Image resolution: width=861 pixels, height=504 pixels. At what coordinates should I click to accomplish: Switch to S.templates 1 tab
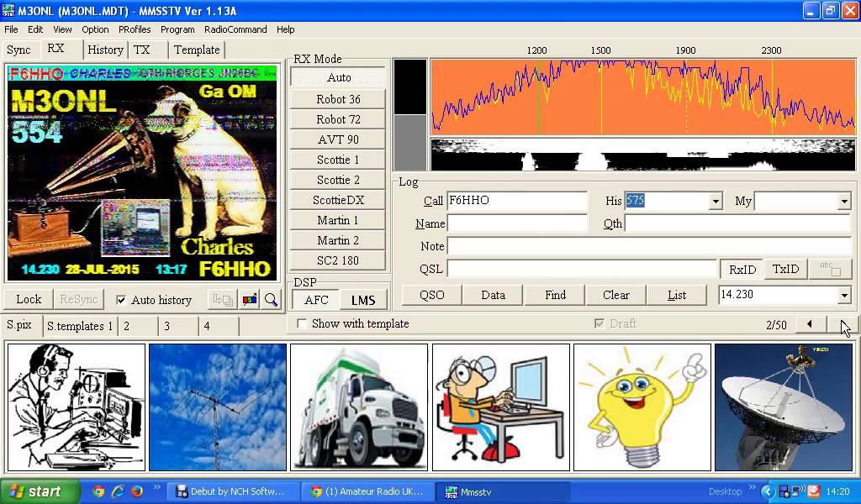[x=80, y=326]
